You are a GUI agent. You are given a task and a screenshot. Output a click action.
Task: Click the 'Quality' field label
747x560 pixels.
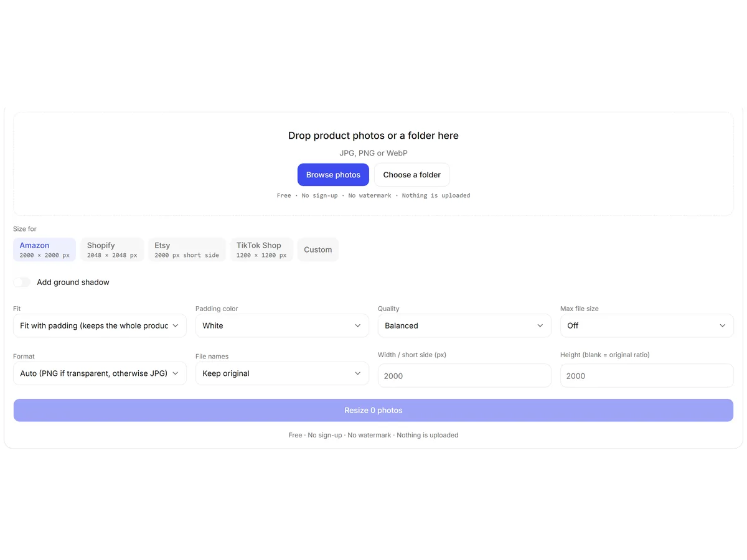(x=388, y=309)
